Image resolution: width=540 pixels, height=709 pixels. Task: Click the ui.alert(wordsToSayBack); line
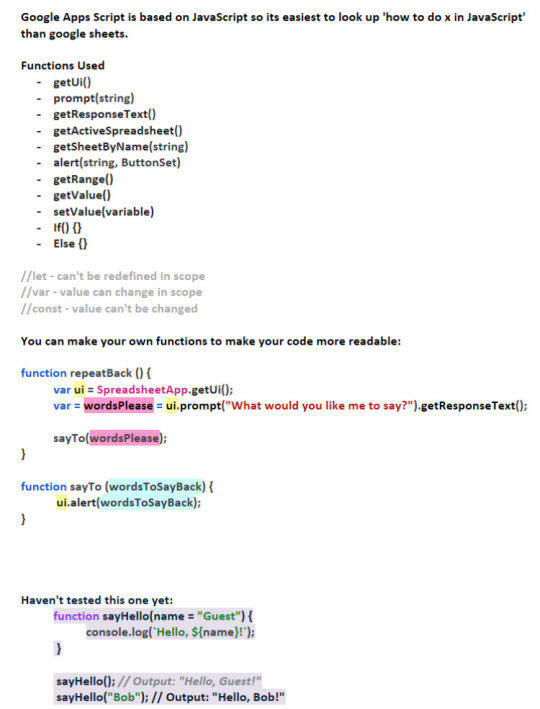coord(128,503)
